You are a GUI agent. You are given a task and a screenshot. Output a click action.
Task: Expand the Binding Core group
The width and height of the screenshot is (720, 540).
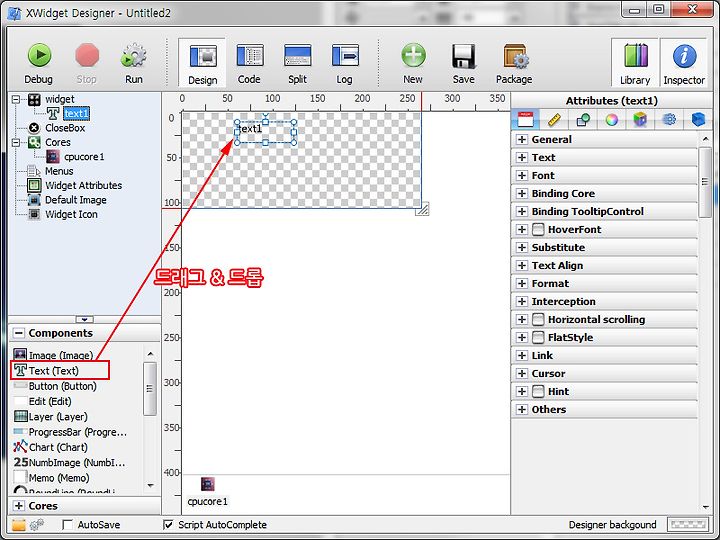pyautogui.click(x=522, y=193)
